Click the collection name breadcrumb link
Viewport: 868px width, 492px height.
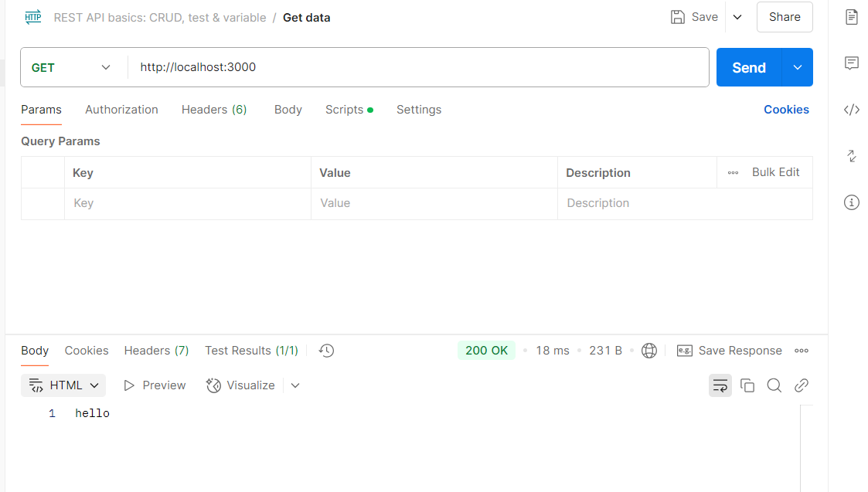click(x=159, y=18)
